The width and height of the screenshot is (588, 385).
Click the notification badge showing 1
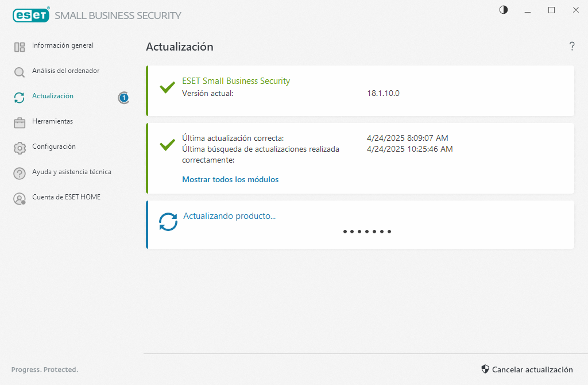tap(123, 98)
